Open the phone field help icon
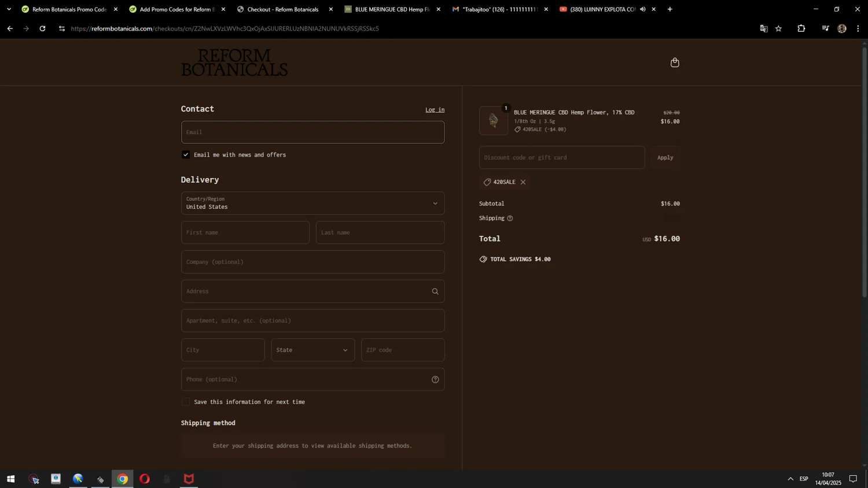 (435, 380)
